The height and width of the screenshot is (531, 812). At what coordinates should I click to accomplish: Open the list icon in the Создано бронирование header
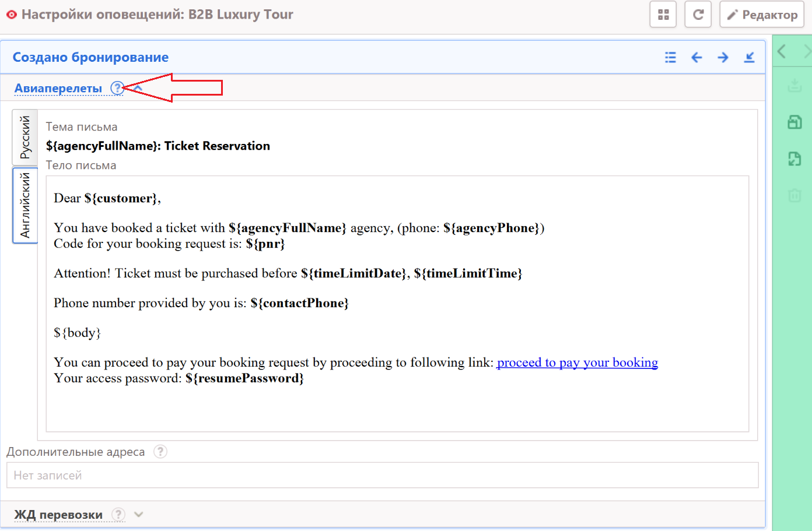click(670, 57)
